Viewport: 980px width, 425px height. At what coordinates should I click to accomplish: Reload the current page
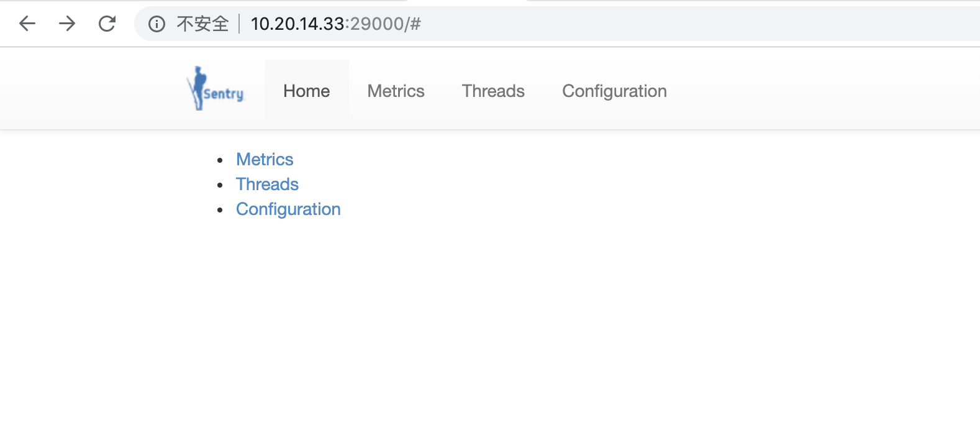pos(107,24)
